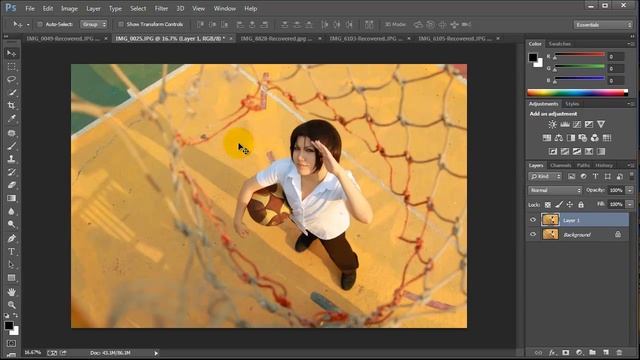Select the Dodge tool

click(11, 224)
